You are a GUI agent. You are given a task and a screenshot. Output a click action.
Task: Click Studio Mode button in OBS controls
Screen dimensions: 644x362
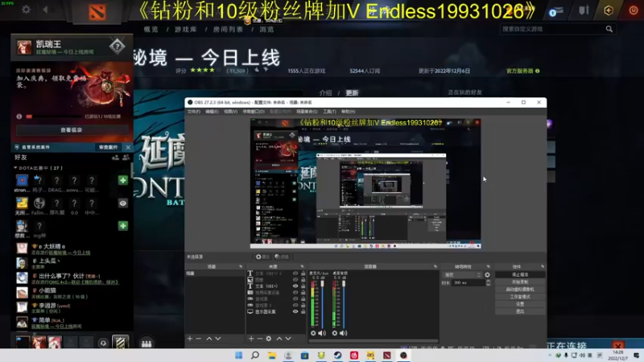click(520, 297)
